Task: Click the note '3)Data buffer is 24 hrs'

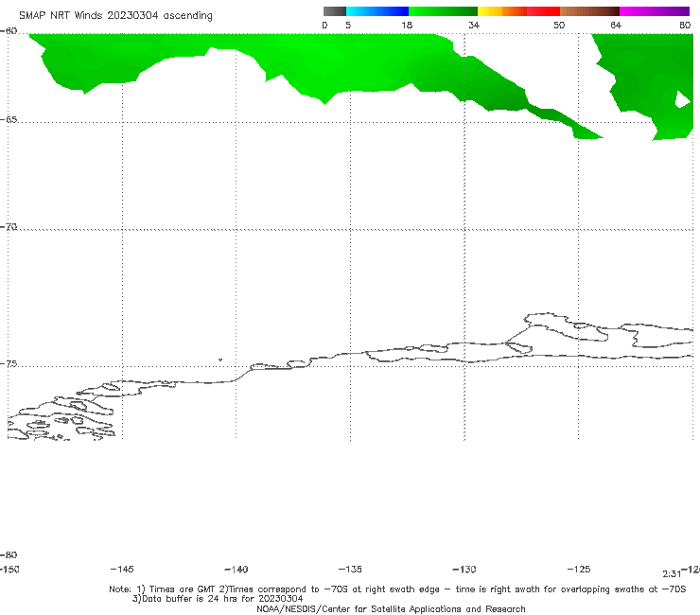Action: coord(218,599)
